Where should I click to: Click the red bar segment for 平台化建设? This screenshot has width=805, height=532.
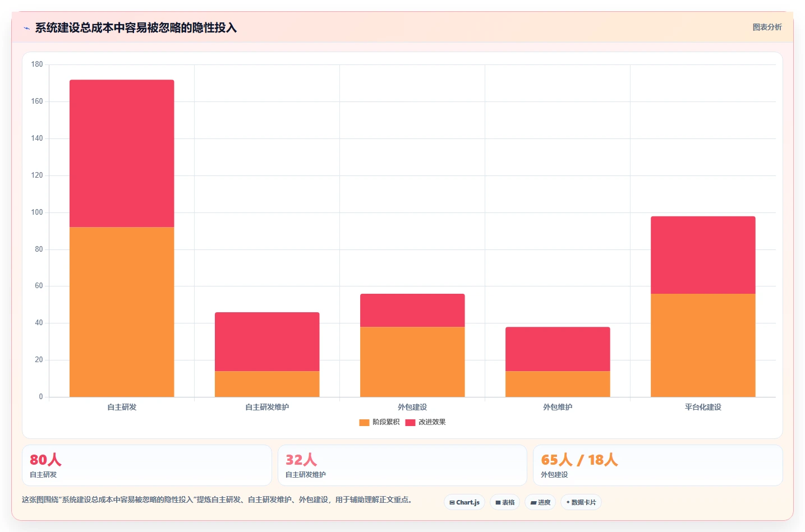pyautogui.click(x=703, y=255)
